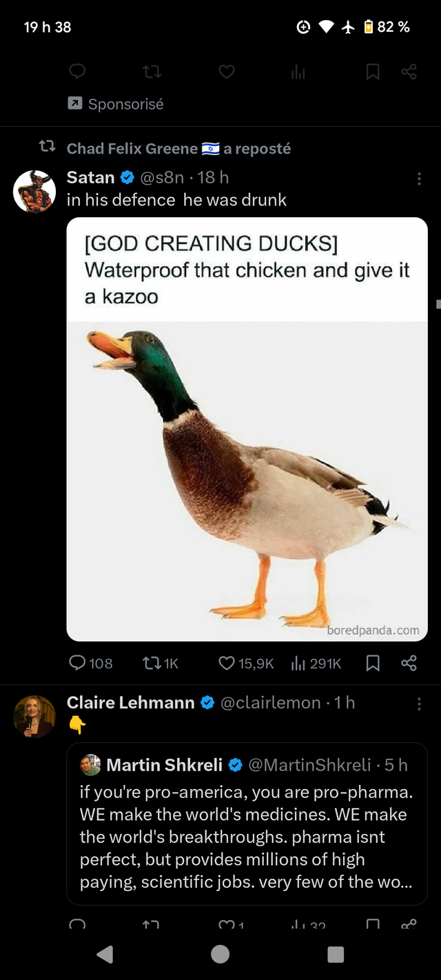Bookmark the sponsored post at top

point(373,72)
